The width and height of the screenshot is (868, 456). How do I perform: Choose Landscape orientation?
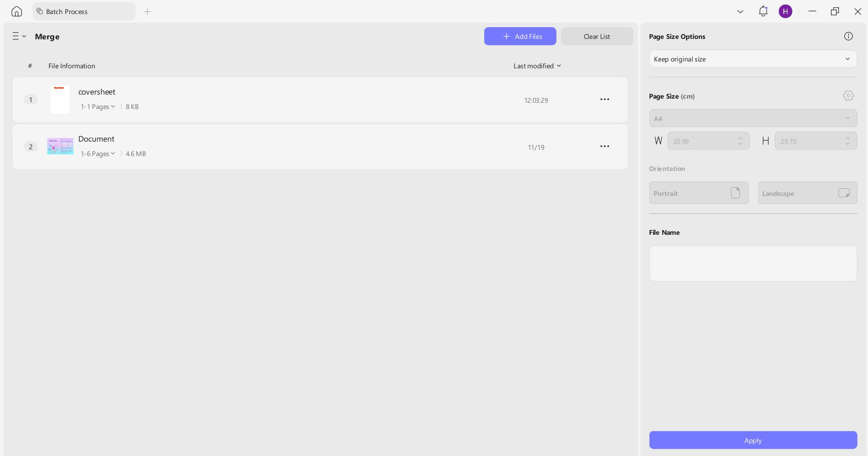[x=807, y=193]
